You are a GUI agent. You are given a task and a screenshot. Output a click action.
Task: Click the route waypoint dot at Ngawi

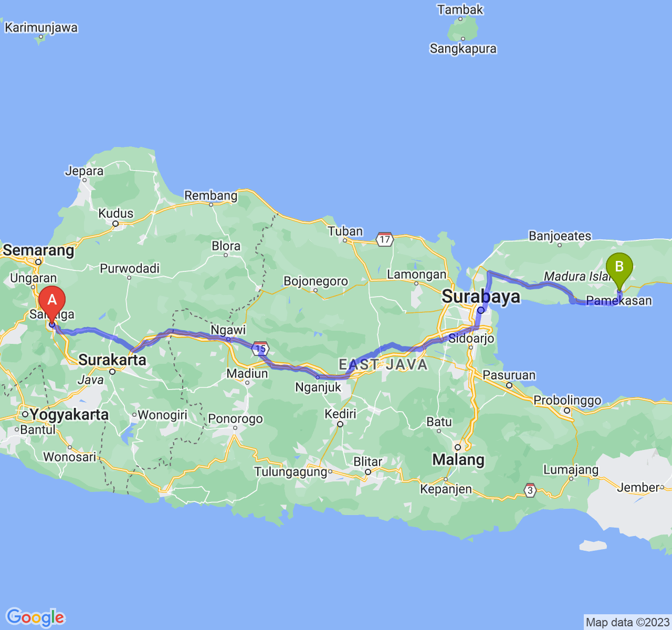point(228,339)
